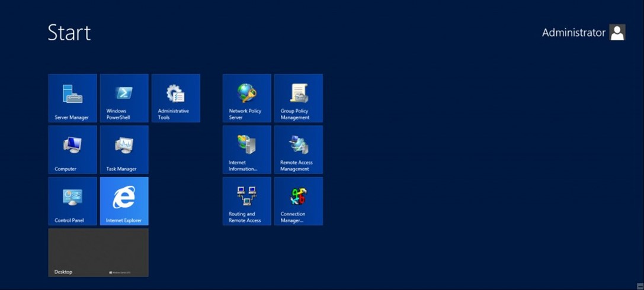Open the Group Policy Management tile
Image resolution: width=644 pixels, height=290 pixels.
click(299, 98)
